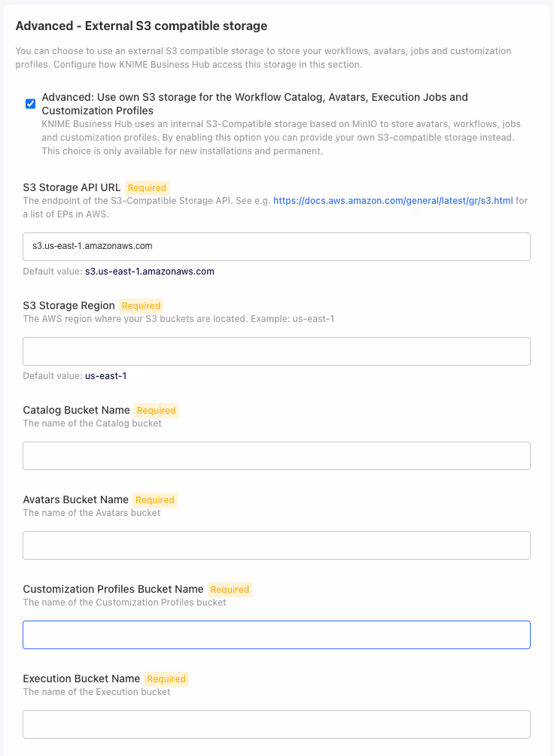Click the Execution Bucket Name input field
This screenshot has height=756, width=554.
point(276,724)
